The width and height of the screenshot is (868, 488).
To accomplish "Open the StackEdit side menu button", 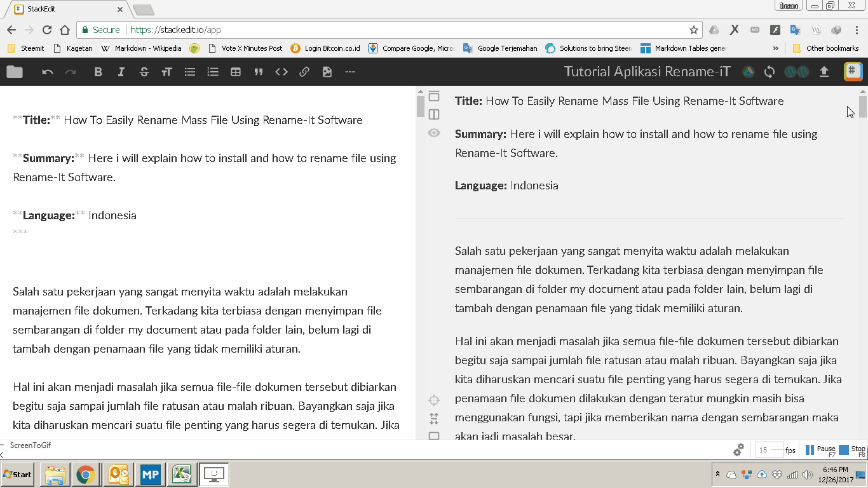I will pos(853,72).
